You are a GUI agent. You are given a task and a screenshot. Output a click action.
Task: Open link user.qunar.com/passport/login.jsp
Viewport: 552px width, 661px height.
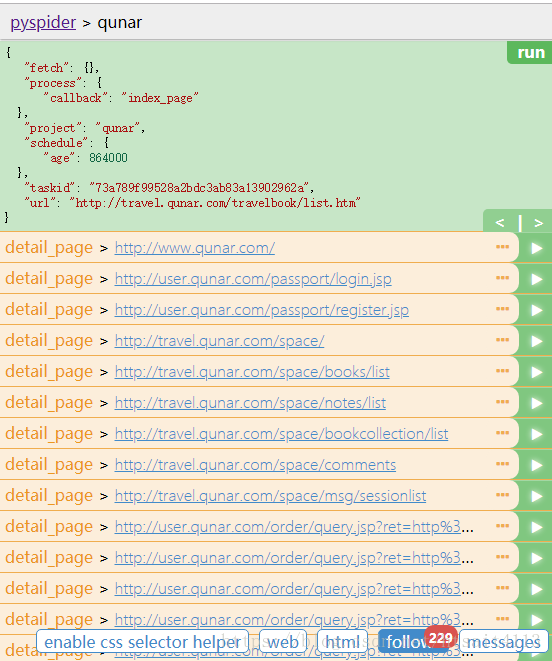click(x=253, y=279)
